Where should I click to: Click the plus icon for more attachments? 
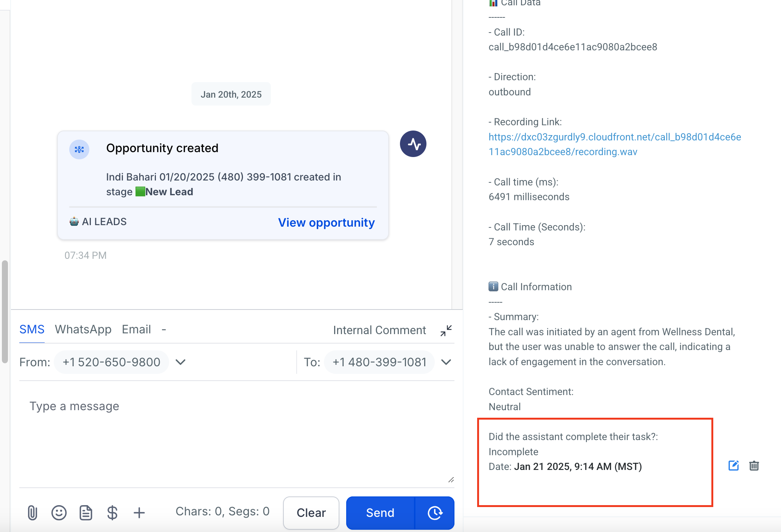tap(139, 513)
